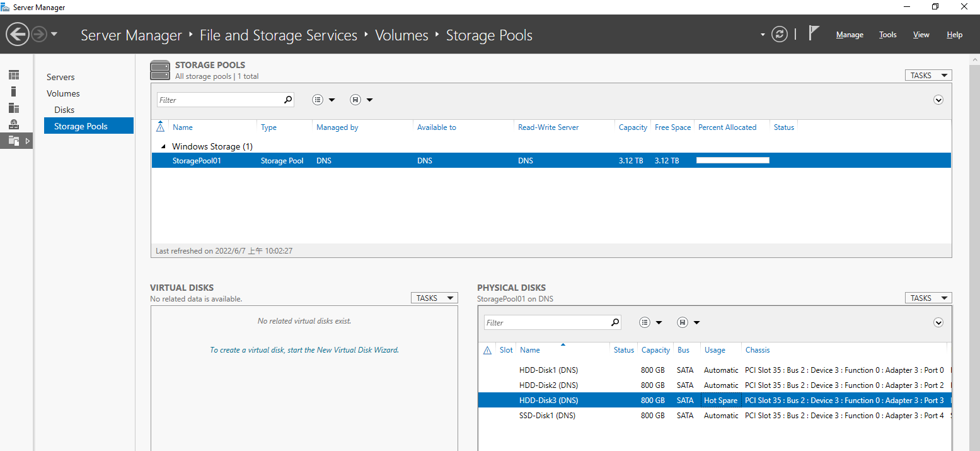980x451 pixels.
Task: Open the Dashboard icon in sidebar
Action: coord(14,75)
